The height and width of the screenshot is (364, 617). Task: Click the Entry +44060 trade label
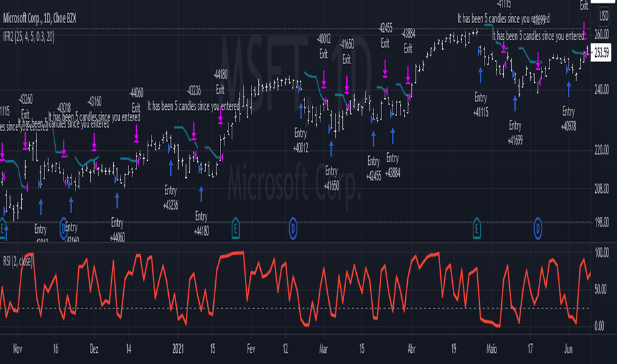(x=117, y=230)
